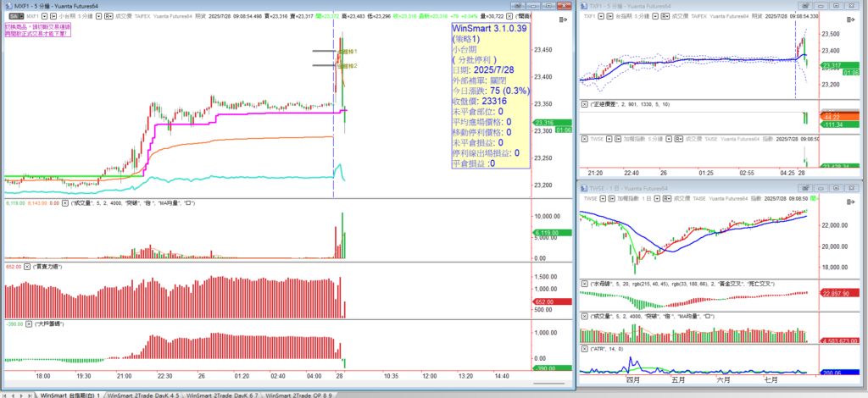The width and height of the screenshot is (868, 398).
Task: Open the R dropdown in TXF1 status bar
Action: pos(665,16)
